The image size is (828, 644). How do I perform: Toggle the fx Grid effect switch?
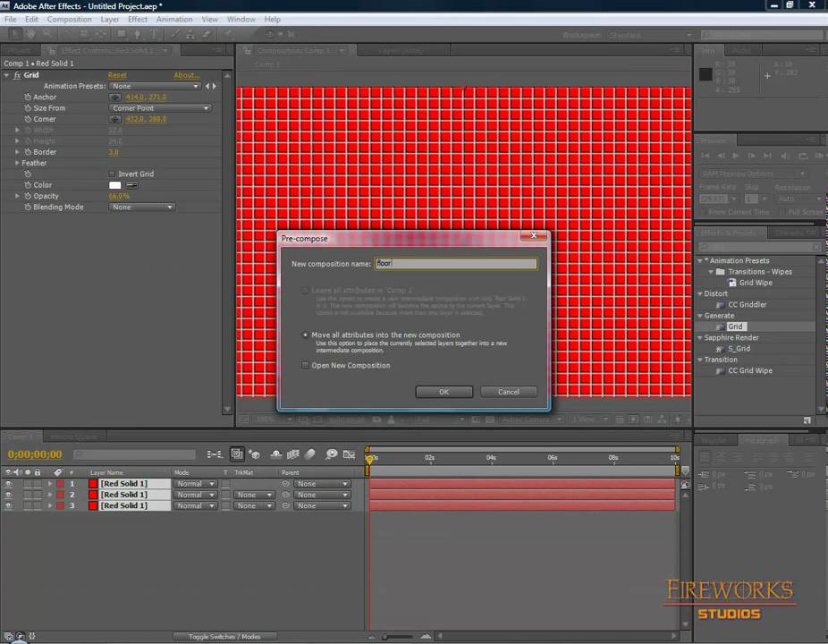pos(17,75)
